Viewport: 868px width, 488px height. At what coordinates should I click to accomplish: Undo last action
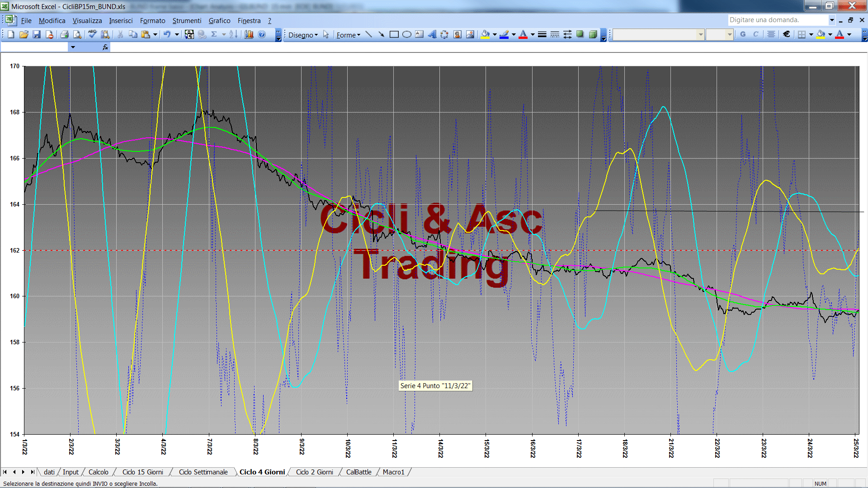pyautogui.click(x=167, y=35)
